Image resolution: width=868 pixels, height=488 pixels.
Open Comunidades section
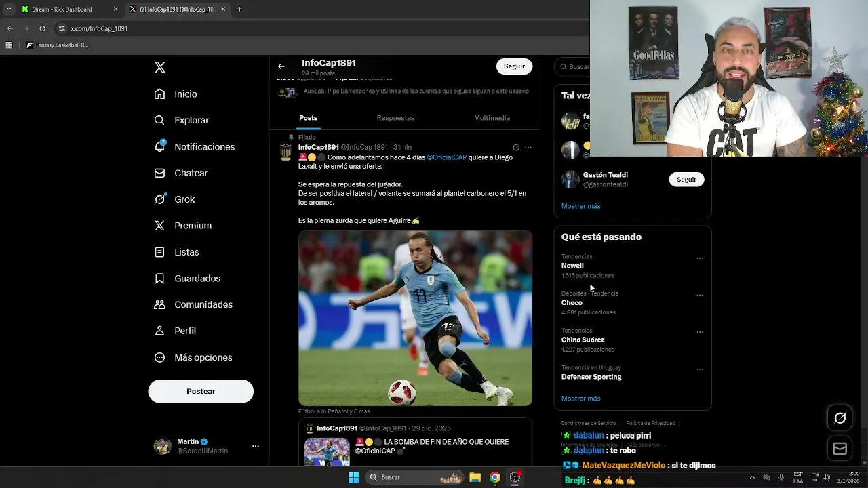(193, 304)
